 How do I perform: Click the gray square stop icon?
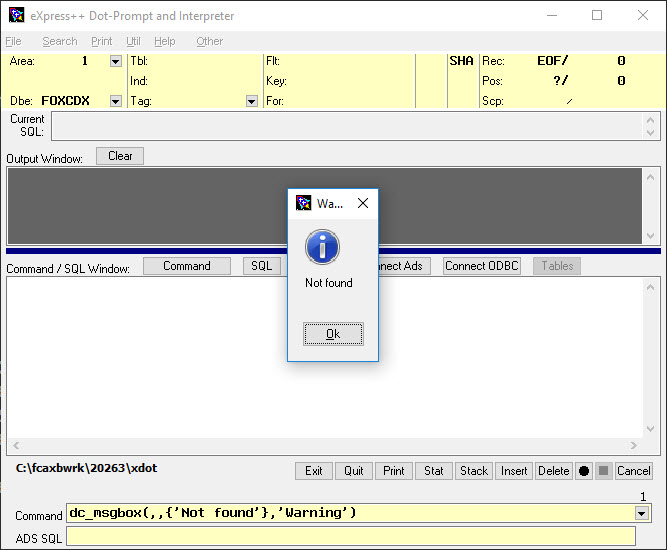coord(603,471)
